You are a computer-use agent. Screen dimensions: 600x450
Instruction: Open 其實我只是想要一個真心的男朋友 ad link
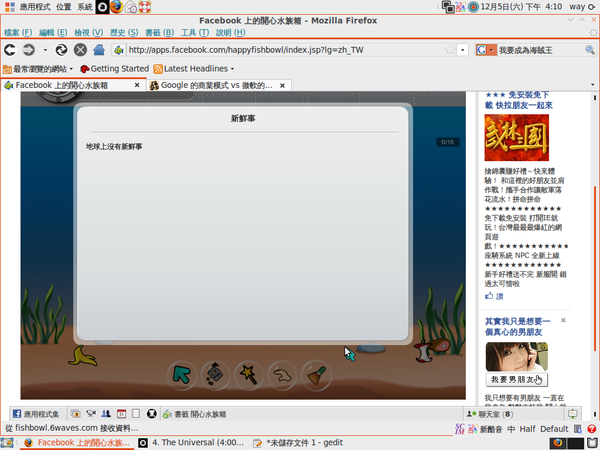point(518,326)
